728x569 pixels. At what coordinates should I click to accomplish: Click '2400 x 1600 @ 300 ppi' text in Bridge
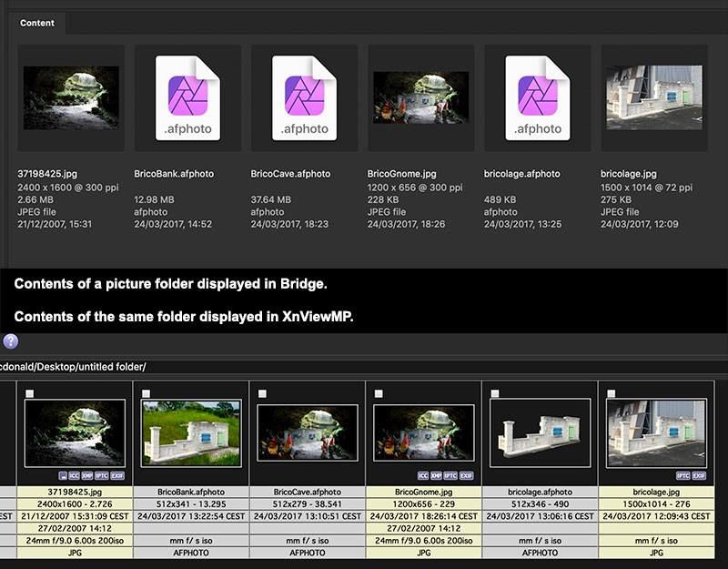[x=68, y=188]
